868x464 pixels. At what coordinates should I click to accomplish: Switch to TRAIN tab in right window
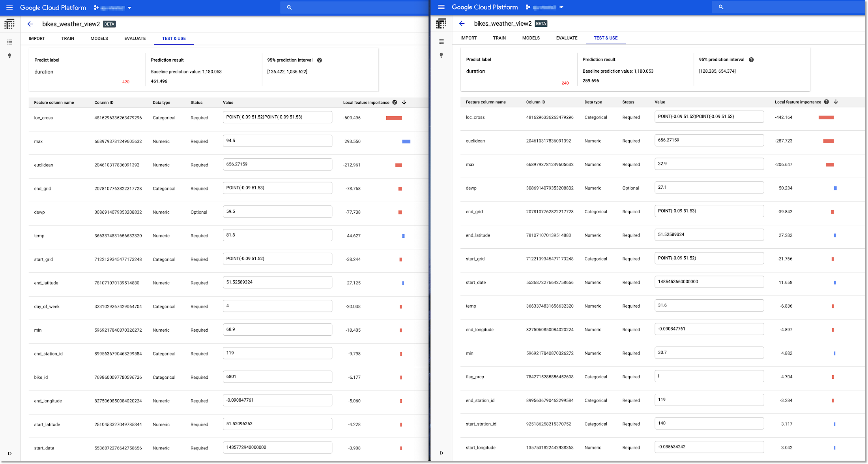pyautogui.click(x=499, y=38)
